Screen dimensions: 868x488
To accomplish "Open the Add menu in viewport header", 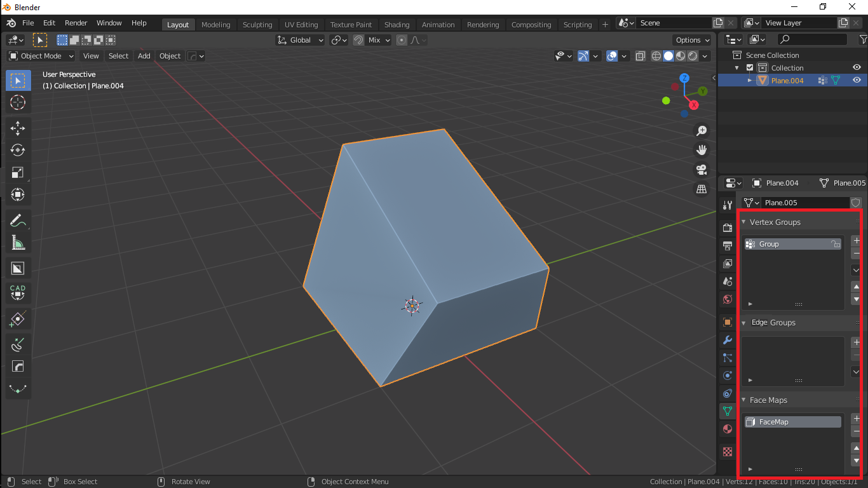I will click(144, 56).
